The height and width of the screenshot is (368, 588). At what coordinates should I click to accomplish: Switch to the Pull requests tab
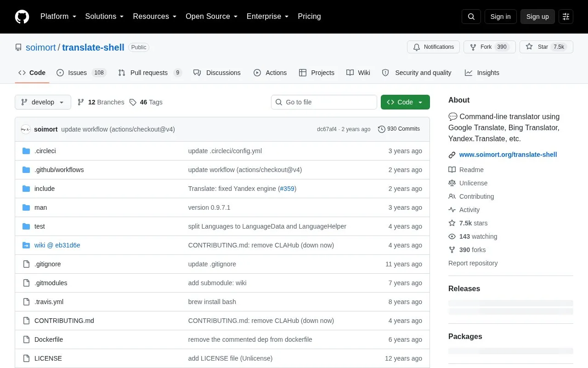pos(150,73)
